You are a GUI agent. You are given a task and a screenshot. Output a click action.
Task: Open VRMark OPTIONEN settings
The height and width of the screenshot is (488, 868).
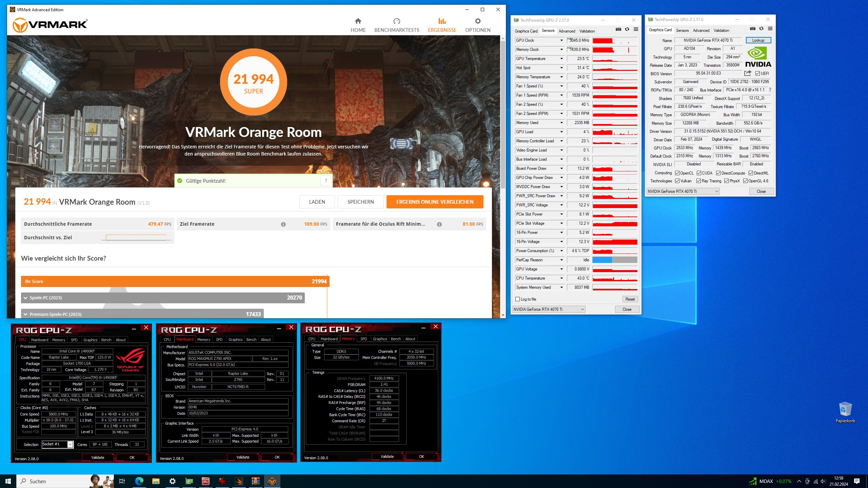click(x=478, y=25)
